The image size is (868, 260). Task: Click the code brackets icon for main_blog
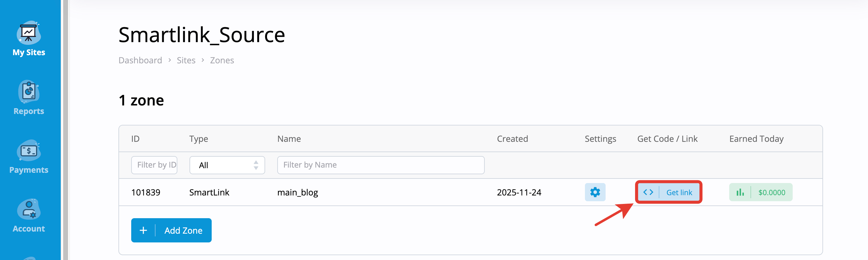click(648, 192)
